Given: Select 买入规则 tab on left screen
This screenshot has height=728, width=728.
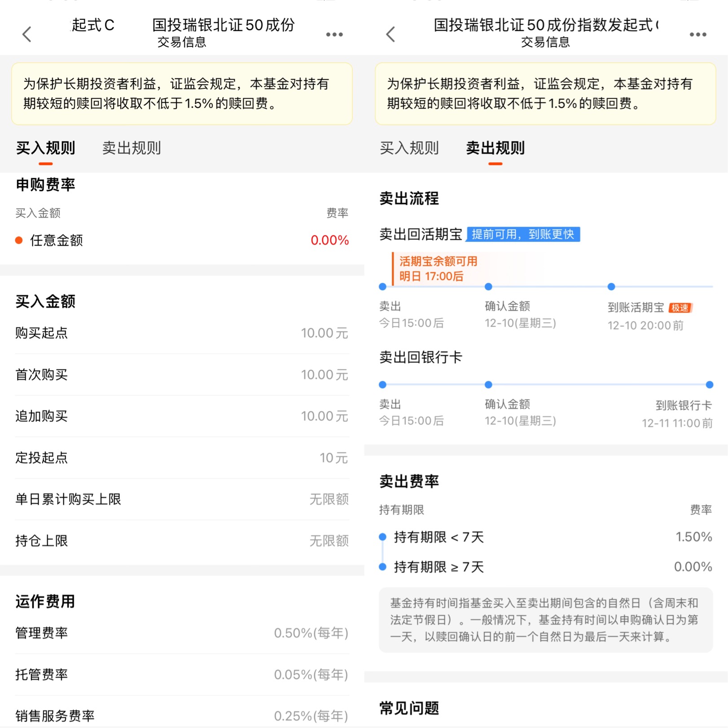Looking at the screenshot, I should 46,148.
